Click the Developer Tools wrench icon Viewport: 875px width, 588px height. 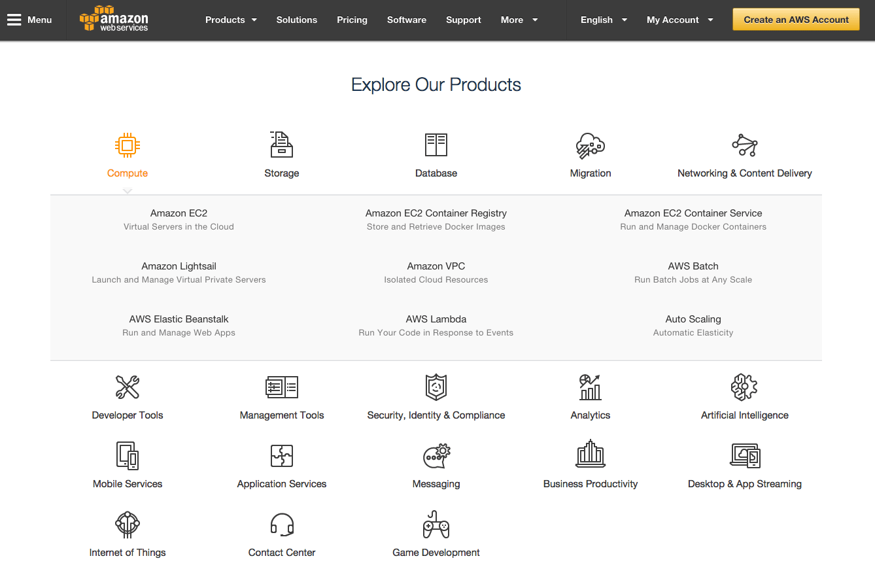point(128,387)
